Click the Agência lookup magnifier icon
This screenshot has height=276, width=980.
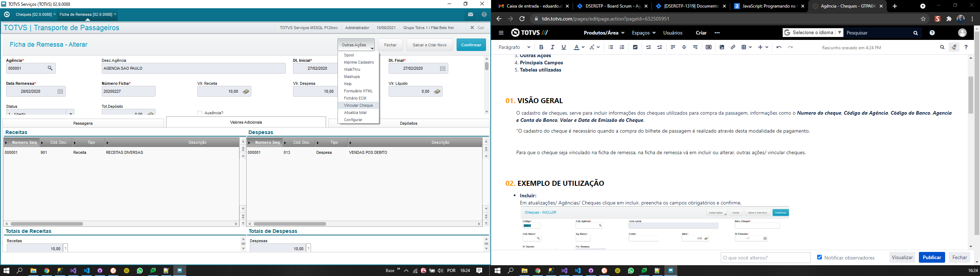coord(50,68)
